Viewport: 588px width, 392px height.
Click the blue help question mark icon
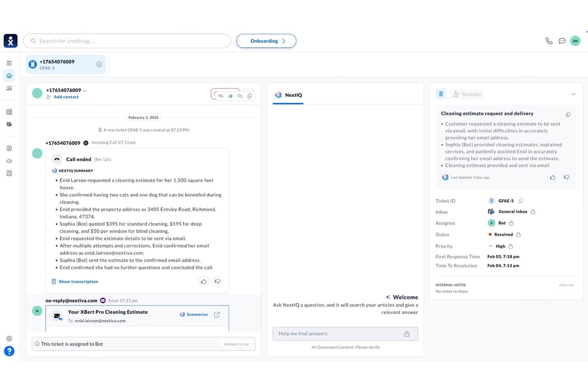point(9,351)
